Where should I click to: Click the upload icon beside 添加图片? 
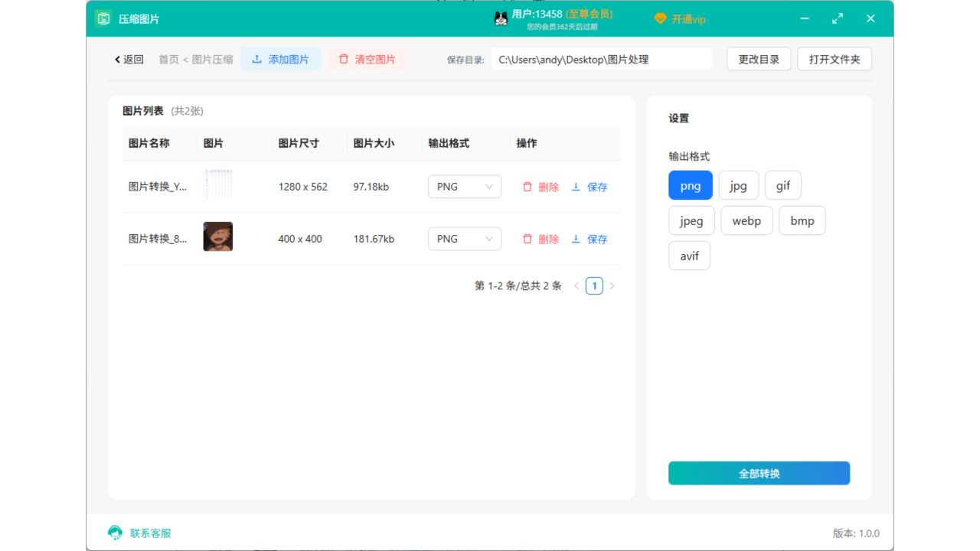click(256, 59)
